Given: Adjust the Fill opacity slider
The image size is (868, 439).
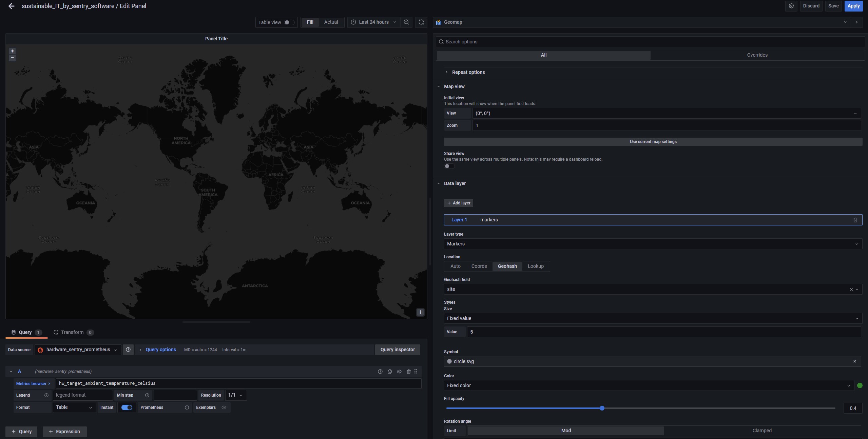Looking at the screenshot, I should coord(602,408).
